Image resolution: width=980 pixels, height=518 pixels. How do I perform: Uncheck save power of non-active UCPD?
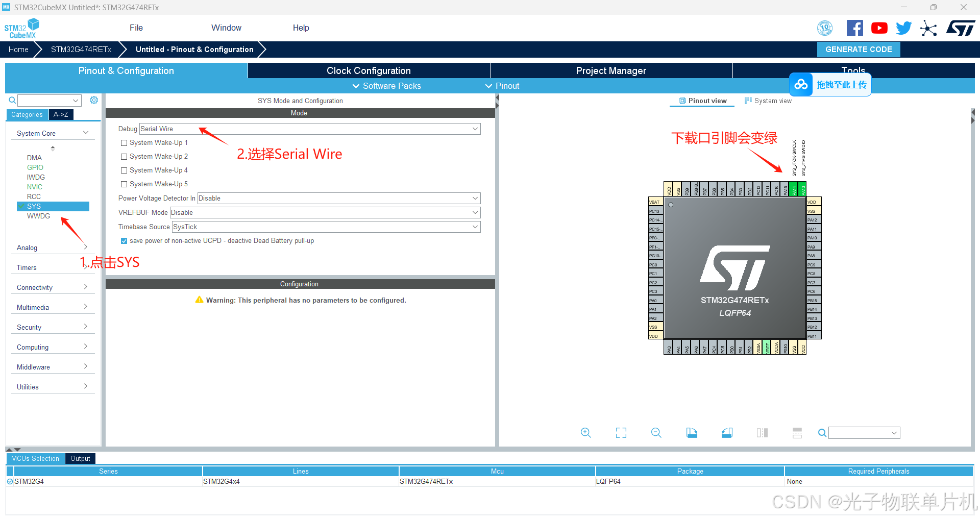124,241
